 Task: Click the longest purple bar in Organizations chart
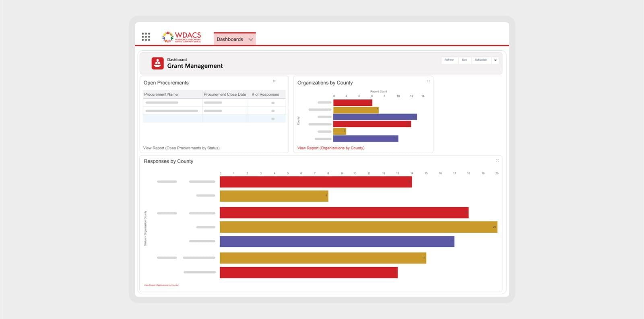[x=375, y=117]
